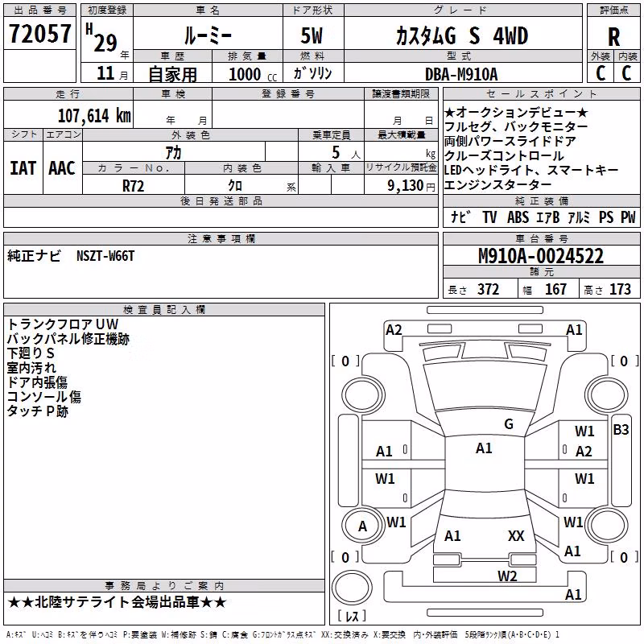Click the mileage 107,614 km

click(x=94, y=116)
